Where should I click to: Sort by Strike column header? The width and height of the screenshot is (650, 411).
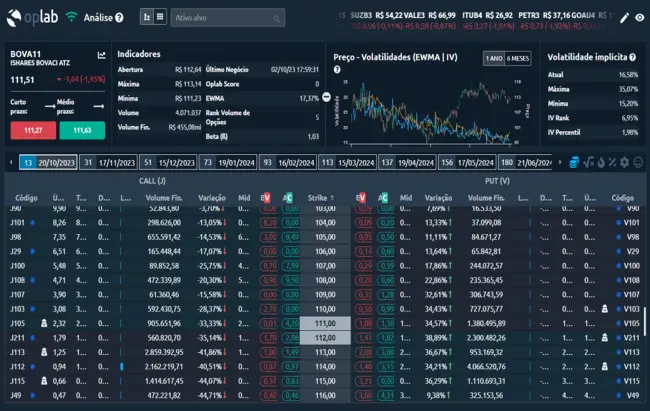click(x=321, y=198)
